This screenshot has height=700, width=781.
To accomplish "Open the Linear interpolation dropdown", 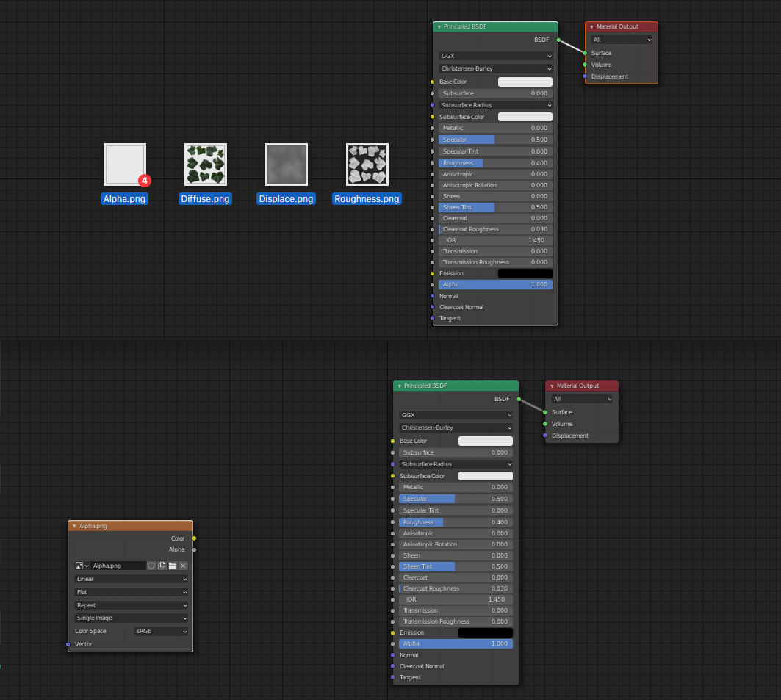I will [131, 579].
